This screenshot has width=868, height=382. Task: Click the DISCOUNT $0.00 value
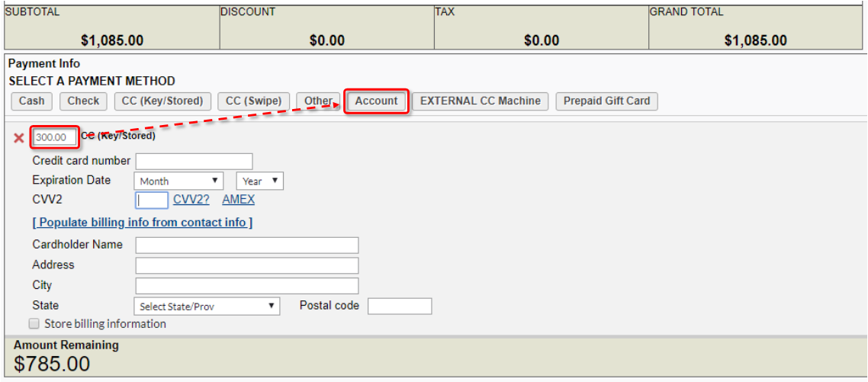point(326,40)
